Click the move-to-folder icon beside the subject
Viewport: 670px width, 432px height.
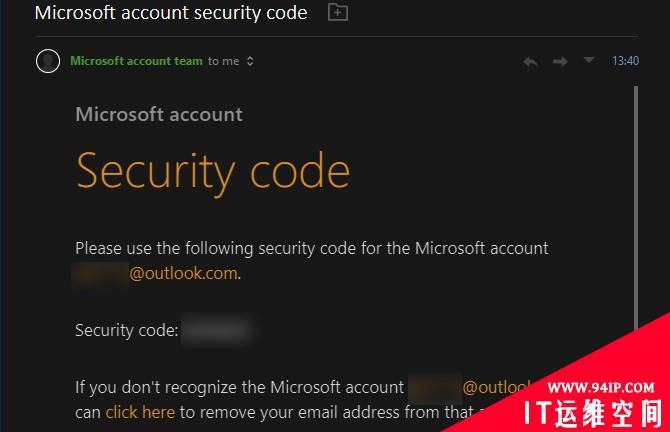[x=338, y=12]
